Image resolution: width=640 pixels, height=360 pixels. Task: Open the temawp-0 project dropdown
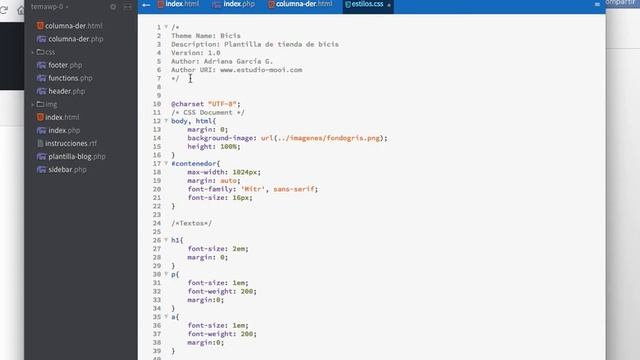50,7
